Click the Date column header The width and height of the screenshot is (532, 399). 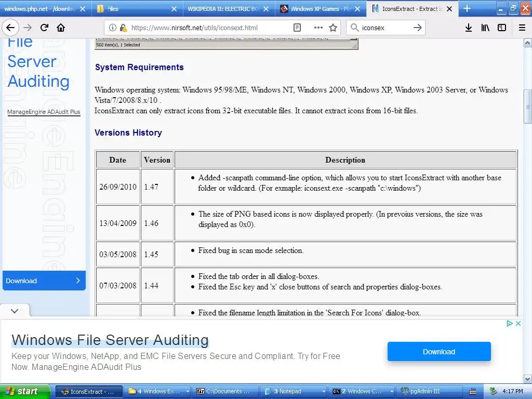point(118,160)
